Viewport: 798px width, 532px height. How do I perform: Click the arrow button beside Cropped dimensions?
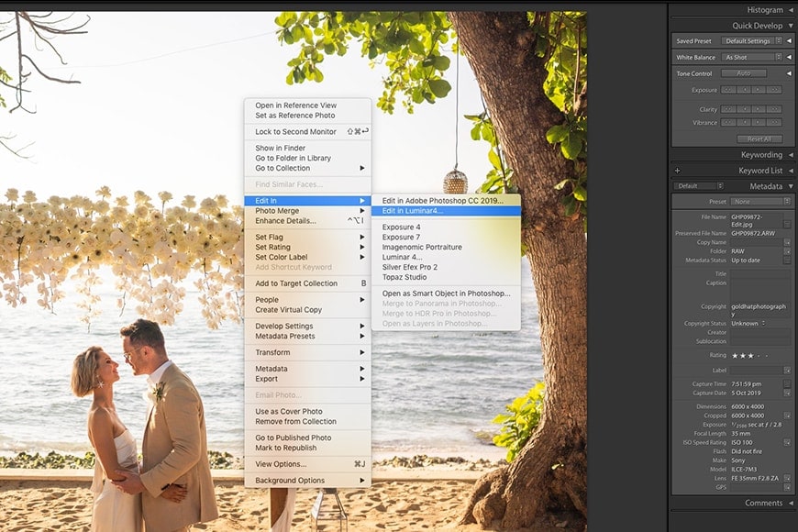pyautogui.click(x=787, y=416)
